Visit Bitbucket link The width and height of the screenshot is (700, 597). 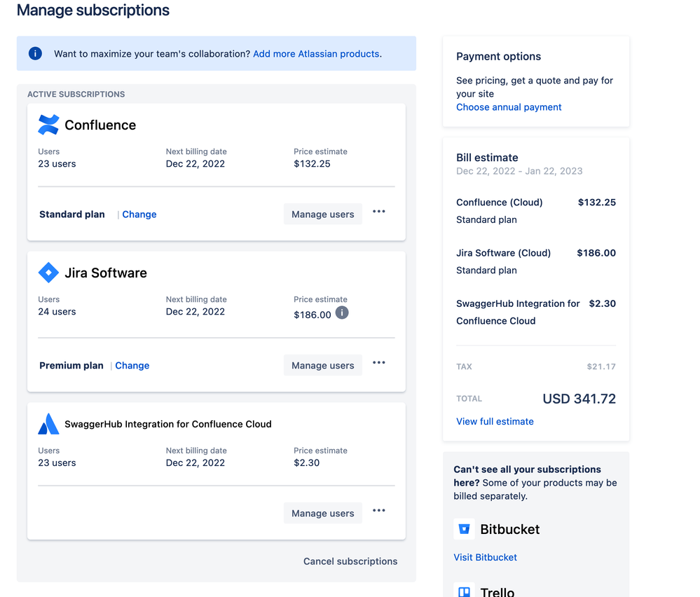coord(486,557)
